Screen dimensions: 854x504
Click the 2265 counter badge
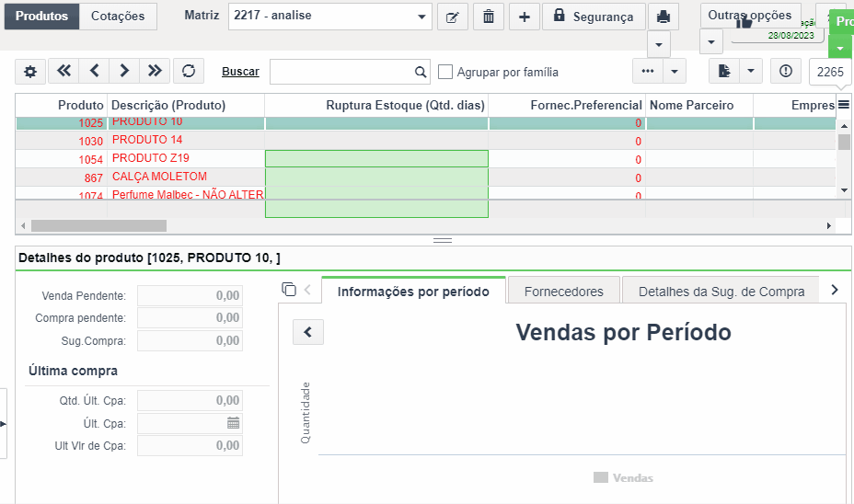click(x=830, y=72)
